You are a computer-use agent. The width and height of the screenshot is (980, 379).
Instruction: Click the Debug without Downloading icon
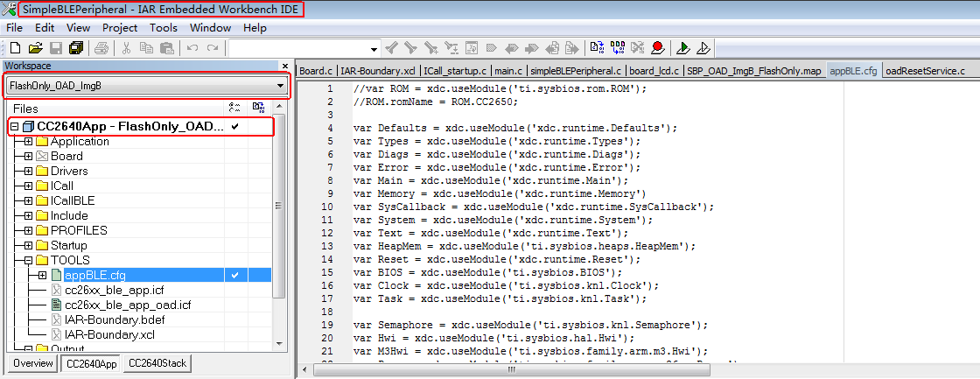(703, 48)
